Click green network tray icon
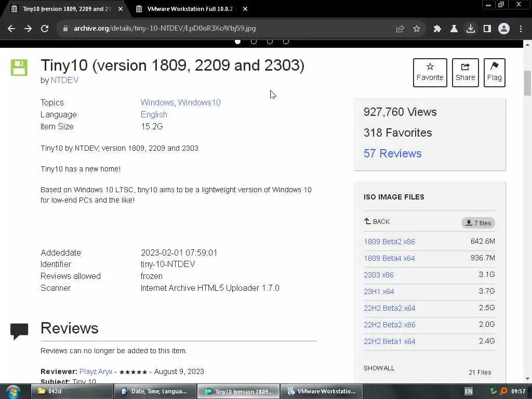Image resolution: width=532 pixels, height=399 pixels. tap(494, 391)
